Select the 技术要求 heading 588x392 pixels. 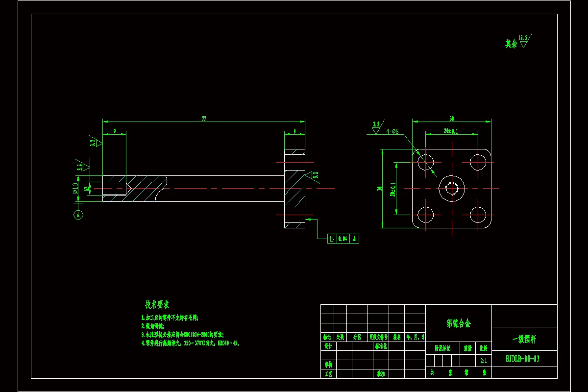click(x=157, y=304)
